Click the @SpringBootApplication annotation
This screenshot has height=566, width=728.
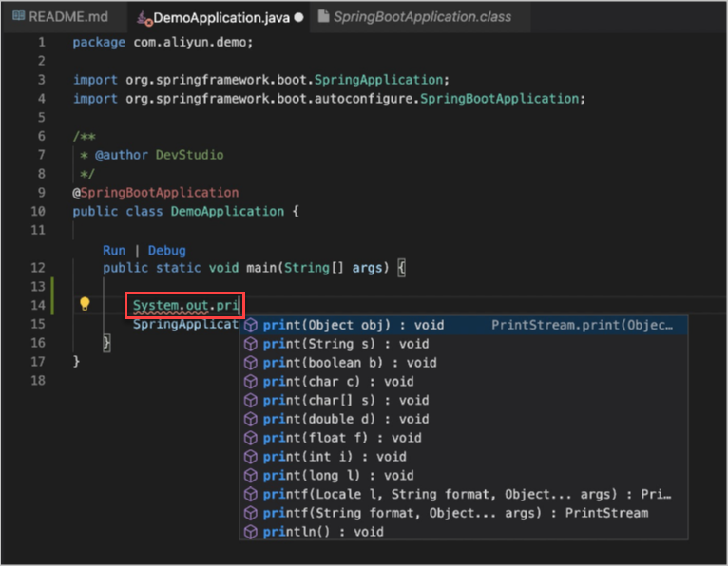[156, 193]
